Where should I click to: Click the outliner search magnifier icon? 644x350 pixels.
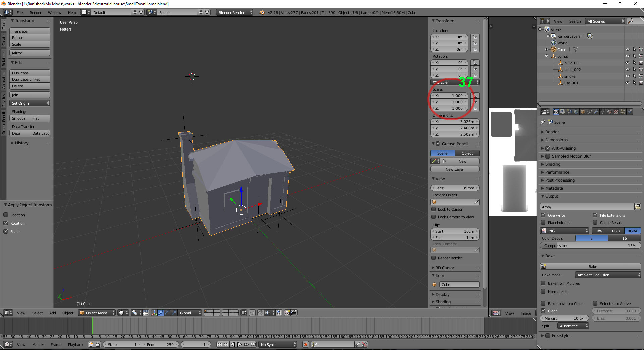(631, 21)
